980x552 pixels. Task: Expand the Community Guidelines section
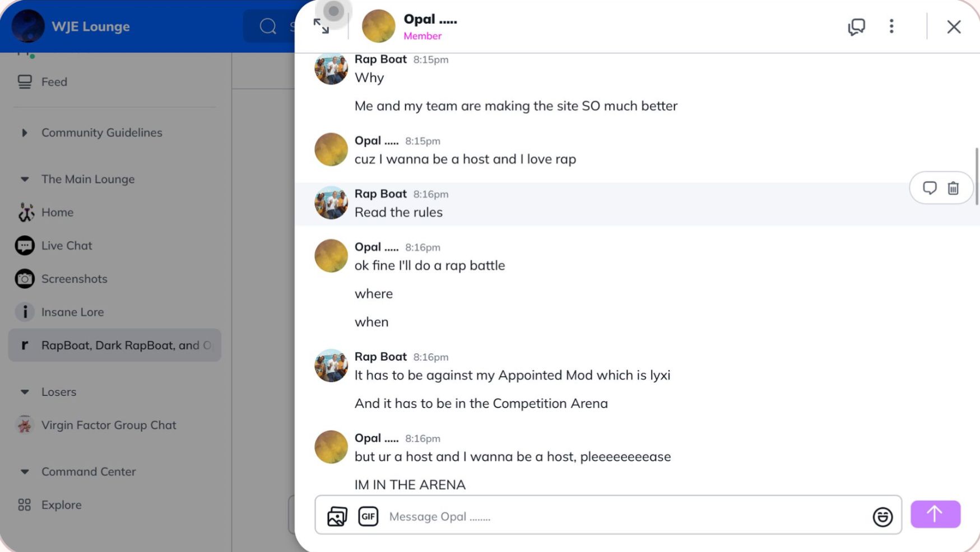[x=25, y=133]
